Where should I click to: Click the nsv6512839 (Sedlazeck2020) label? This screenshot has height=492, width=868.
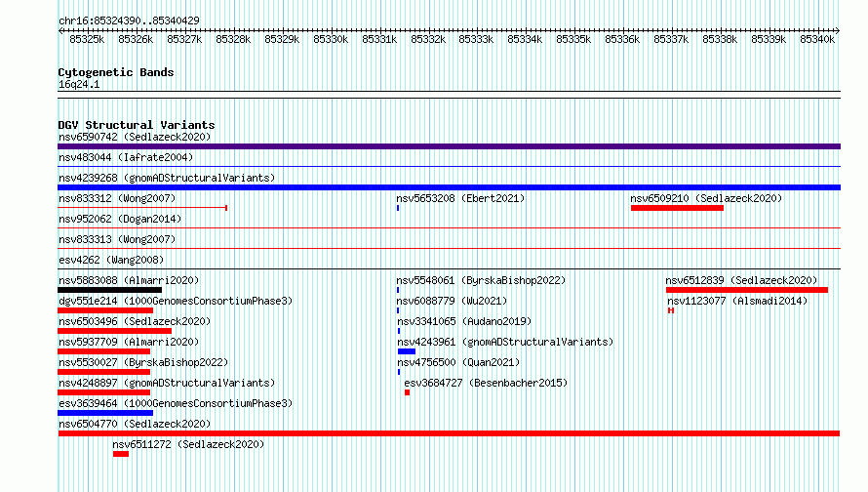click(741, 280)
